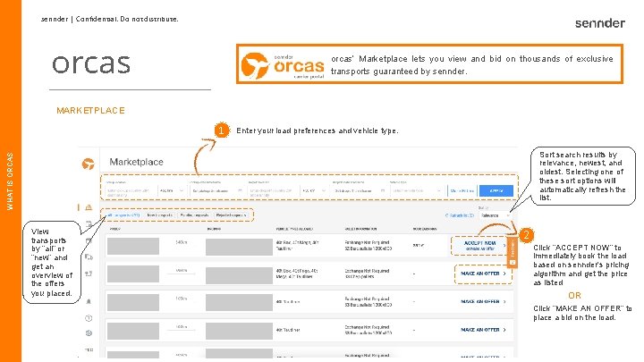Select the New transports tab
Viewport: 644px width, 362px height.
159,215
